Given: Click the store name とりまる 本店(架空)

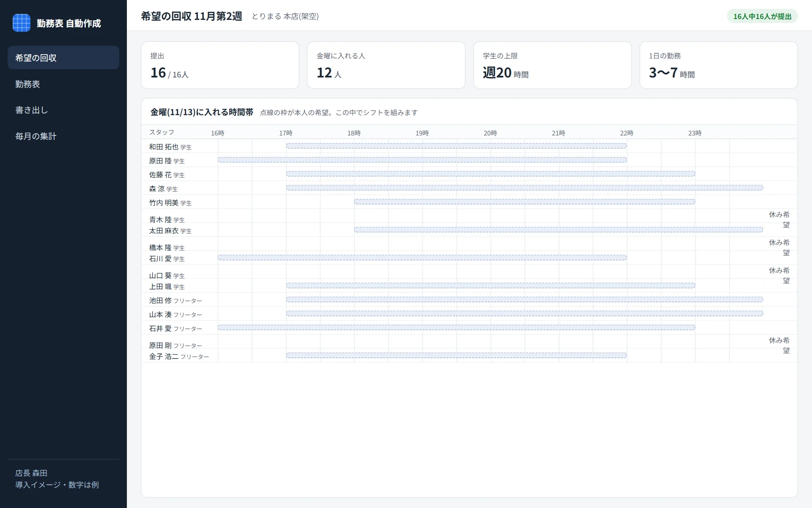Looking at the screenshot, I should pyautogui.click(x=285, y=16).
